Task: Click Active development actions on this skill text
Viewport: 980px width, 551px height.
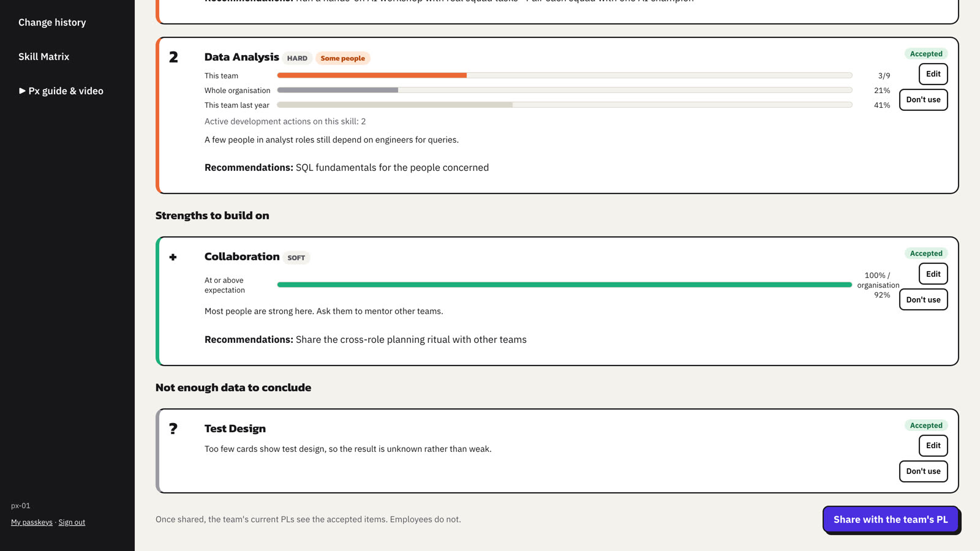Action: (x=285, y=121)
